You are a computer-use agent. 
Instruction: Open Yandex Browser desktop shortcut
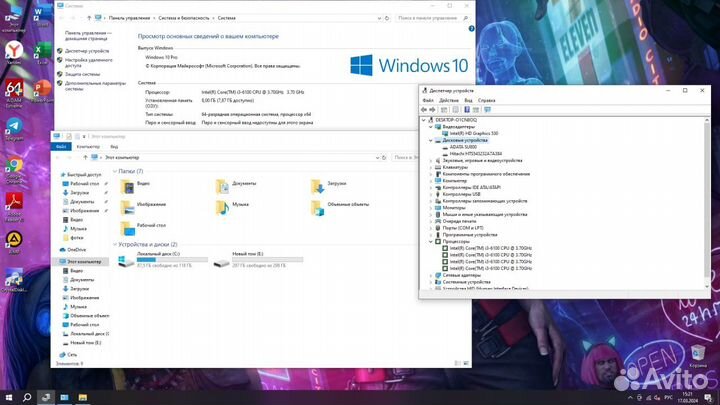[x=14, y=52]
